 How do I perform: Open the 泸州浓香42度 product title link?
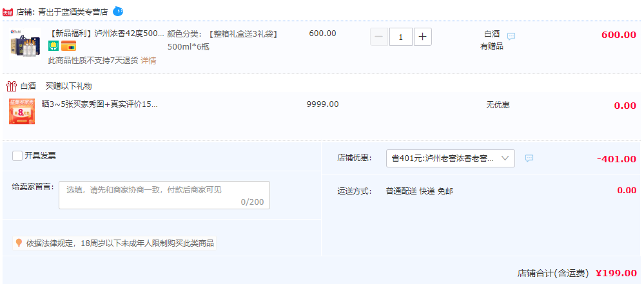coord(106,33)
